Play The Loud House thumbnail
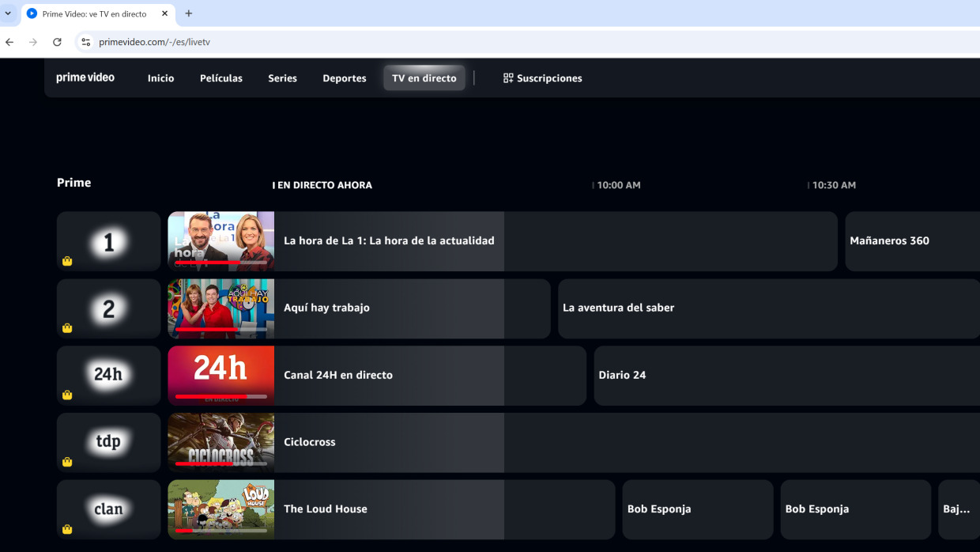The width and height of the screenshot is (980, 552). 221,509
